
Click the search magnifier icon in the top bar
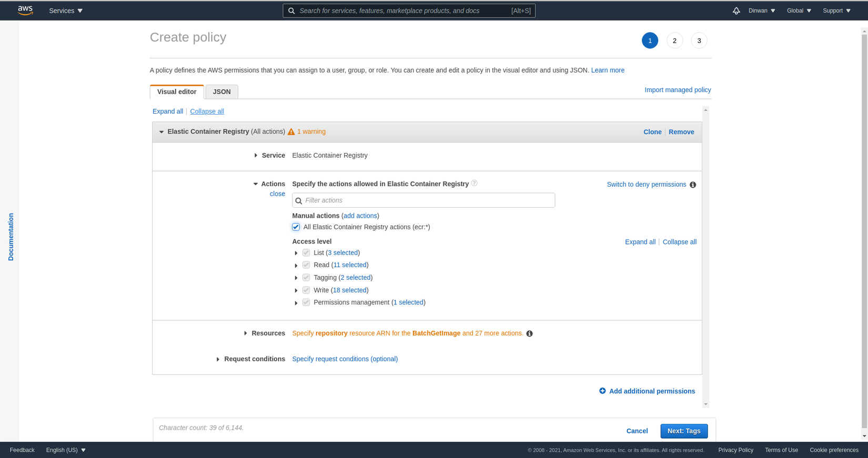pyautogui.click(x=291, y=11)
